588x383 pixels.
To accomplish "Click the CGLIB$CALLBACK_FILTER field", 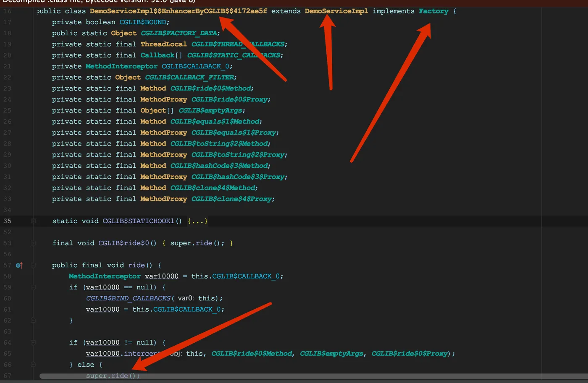I will click(x=190, y=77).
